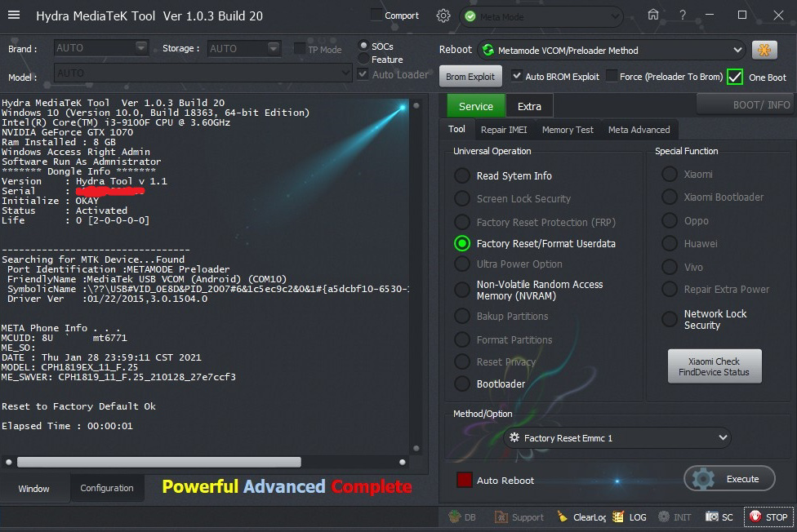Click the Execute button
797x532 pixels.
click(729, 479)
